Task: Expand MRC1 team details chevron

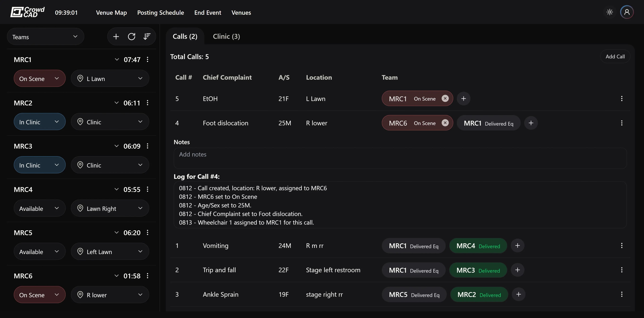Action: click(x=117, y=59)
